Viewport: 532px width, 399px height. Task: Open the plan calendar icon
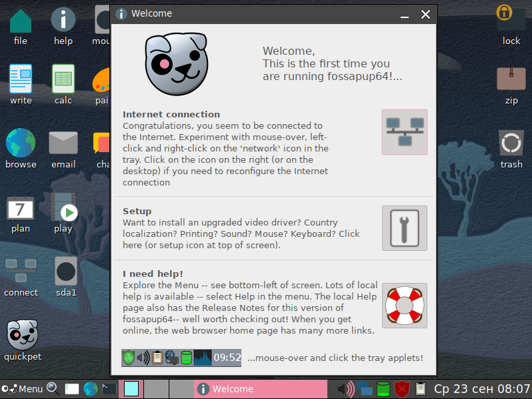coord(21,208)
